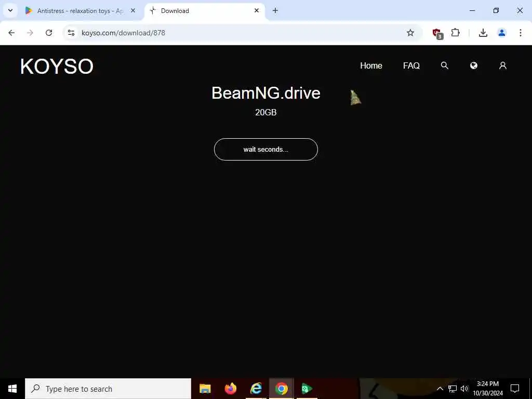Click the KOYSO logo

tap(57, 66)
